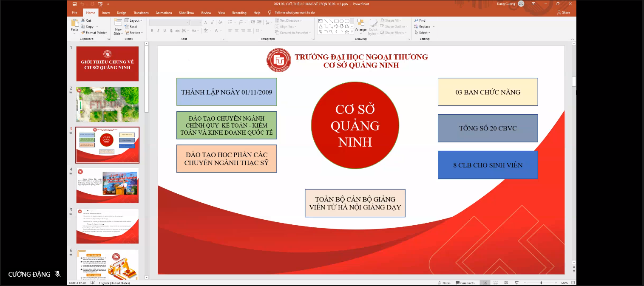Insert a New Slide
Screen dimensions: 644x286
coord(118,27)
